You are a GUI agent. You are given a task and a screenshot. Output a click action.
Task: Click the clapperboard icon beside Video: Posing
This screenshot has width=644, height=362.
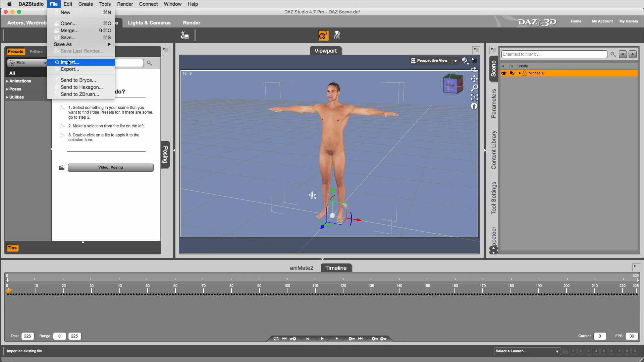tap(62, 168)
